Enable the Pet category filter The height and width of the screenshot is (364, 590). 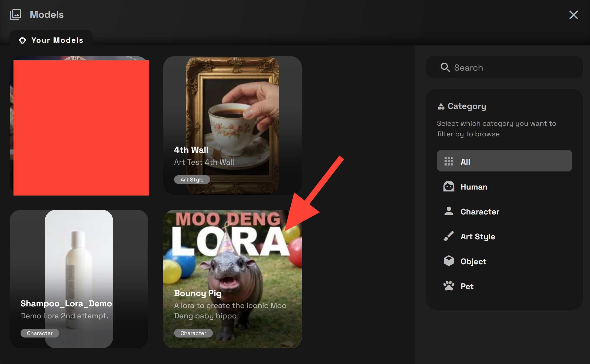coord(466,286)
